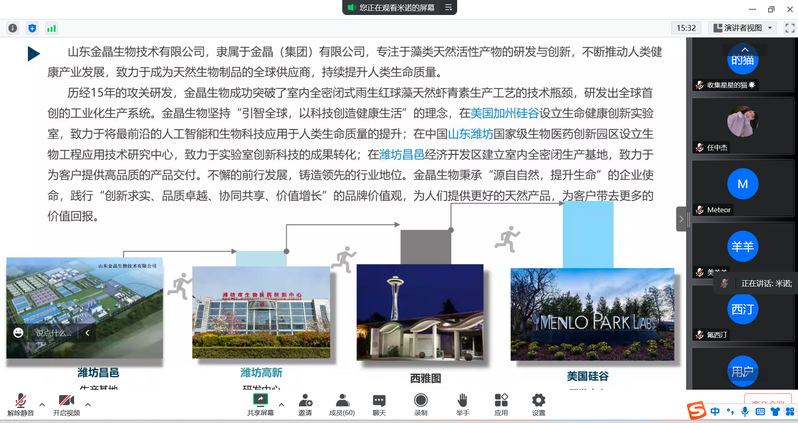The height and width of the screenshot is (423, 798).
Task: Click the blue triangle bullet marker
Action: (34, 53)
